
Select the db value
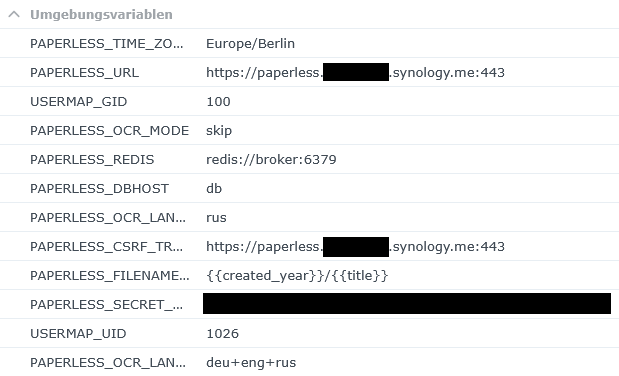click(x=214, y=189)
